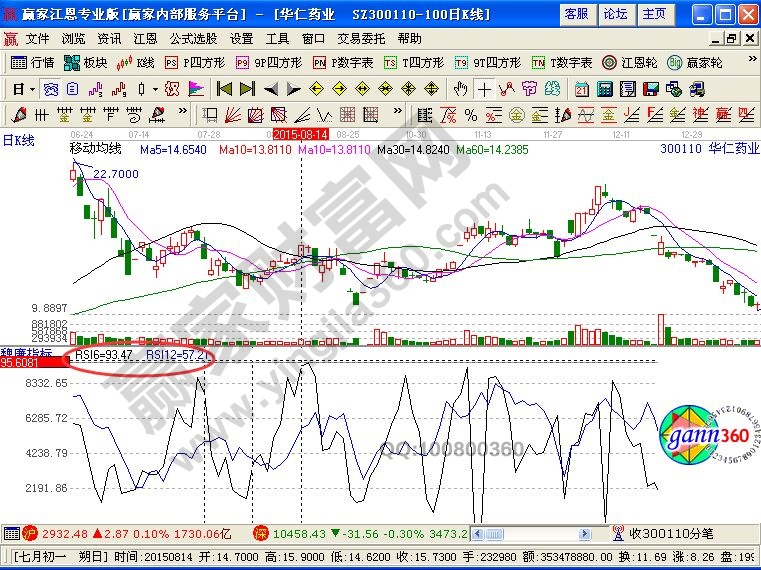Jump to the first bar
761x570 pixels.
coord(224,89)
